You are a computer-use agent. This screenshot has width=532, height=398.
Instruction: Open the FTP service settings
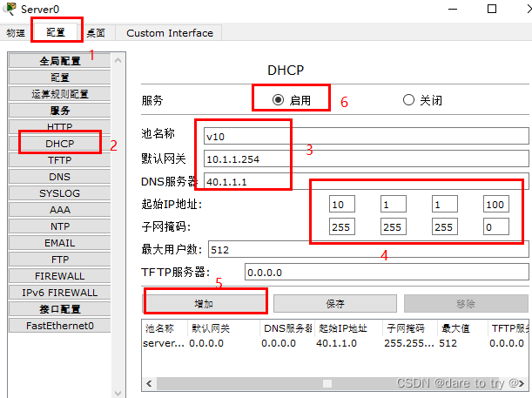[60, 260]
